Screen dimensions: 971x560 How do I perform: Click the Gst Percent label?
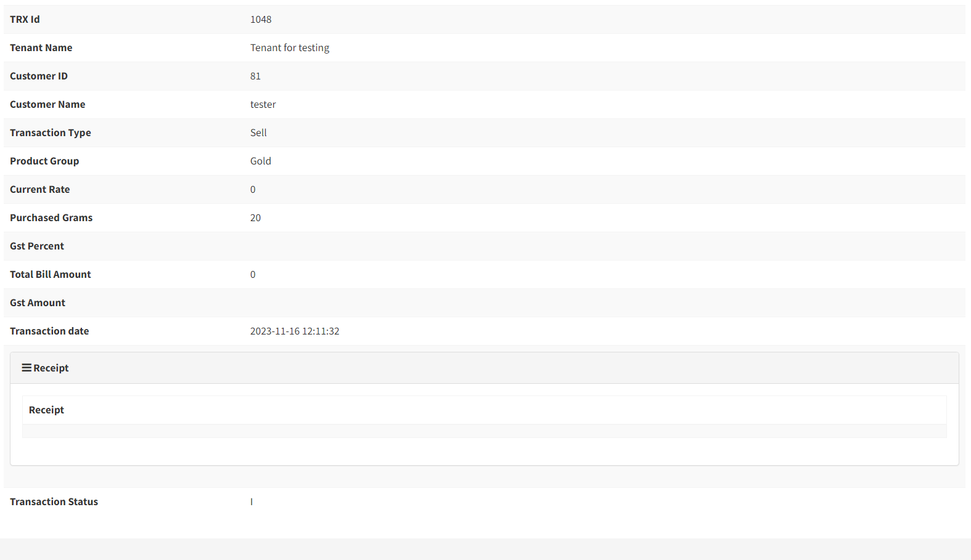pyautogui.click(x=37, y=246)
